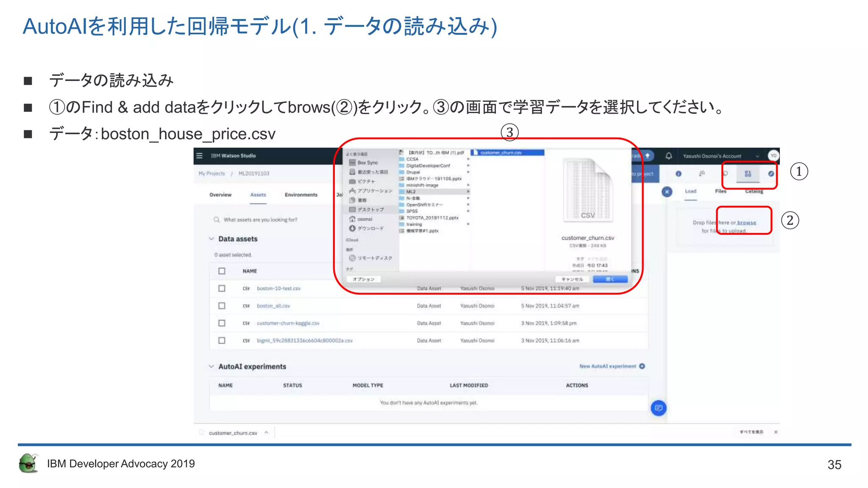The width and height of the screenshot is (868, 488).
Task: Open the notifications bell icon
Action: click(669, 156)
